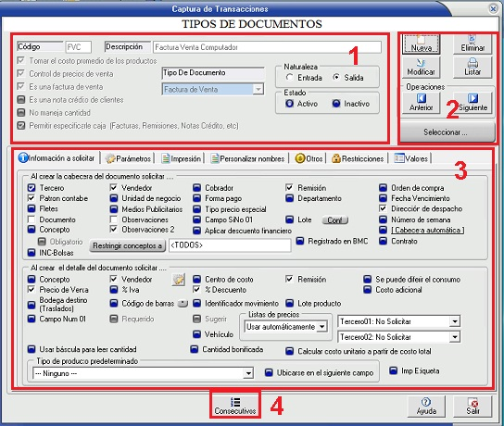Open the Restricciones tab
Screen dimensions: 504x426
[x=358, y=158]
